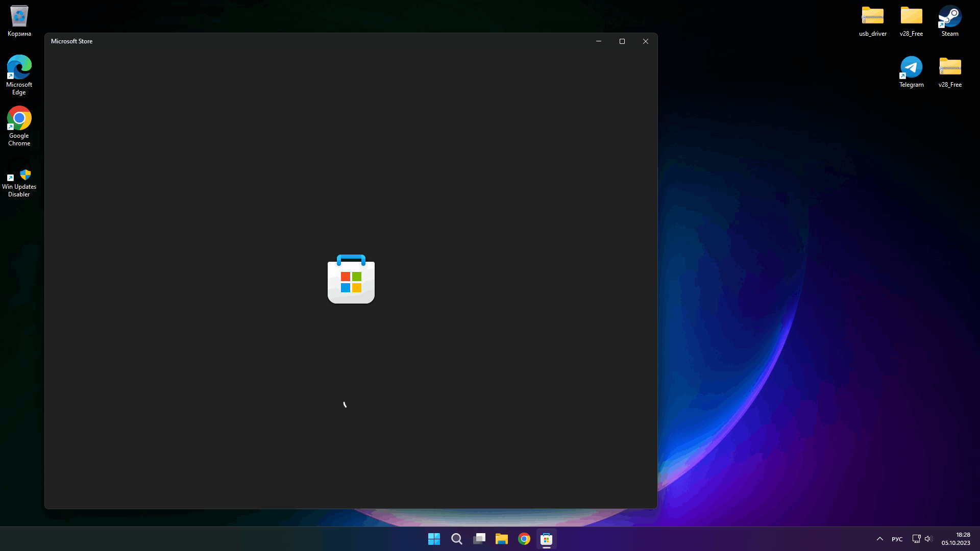Open the Windows Start menu

pyautogui.click(x=434, y=539)
